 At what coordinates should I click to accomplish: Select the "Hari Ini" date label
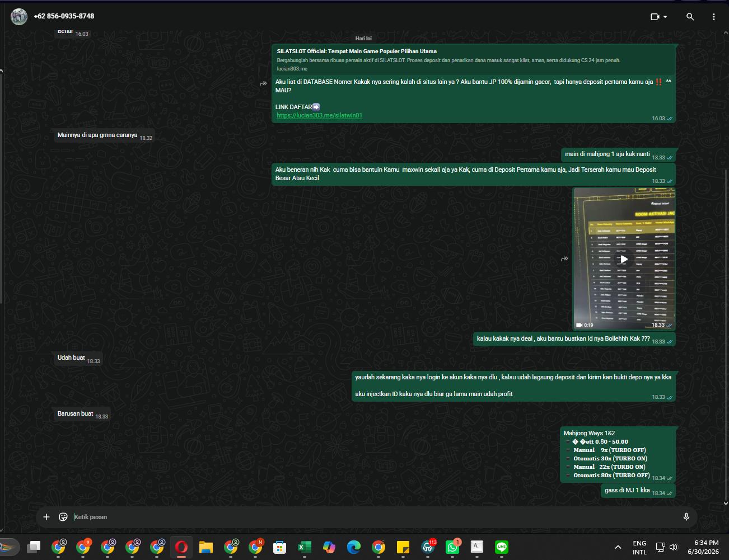click(x=363, y=39)
